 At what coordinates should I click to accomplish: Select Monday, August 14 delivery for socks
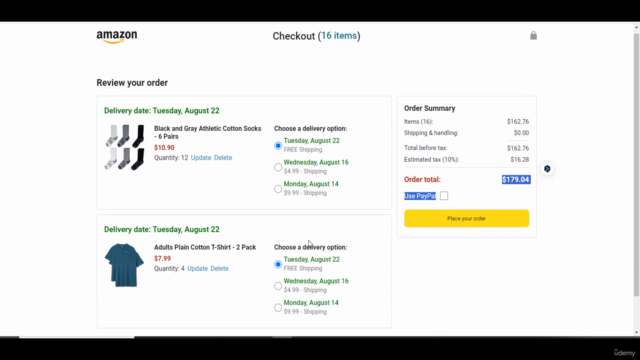click(x=278, y=189)
